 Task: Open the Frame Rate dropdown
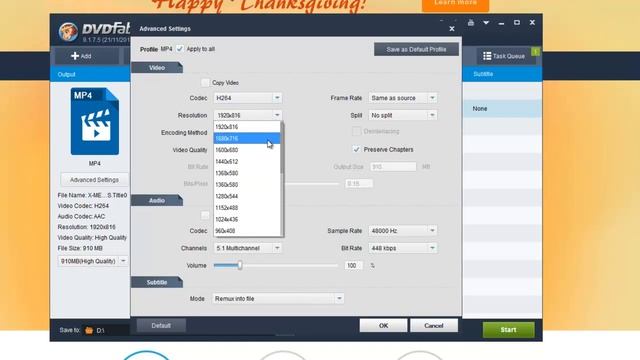click(x=402, y=98)
